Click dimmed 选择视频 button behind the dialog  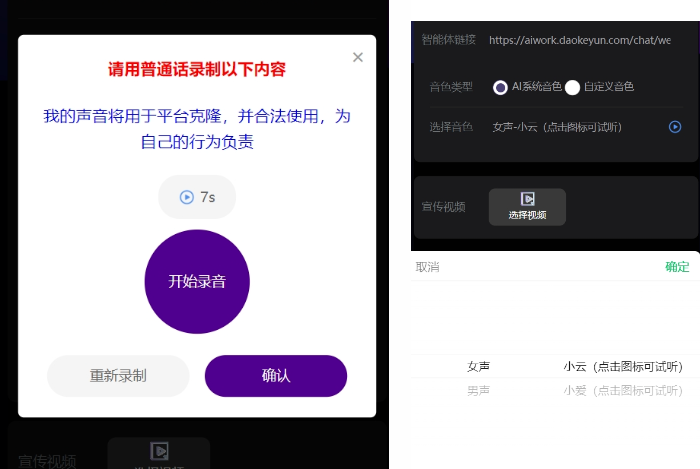point(158,453)
